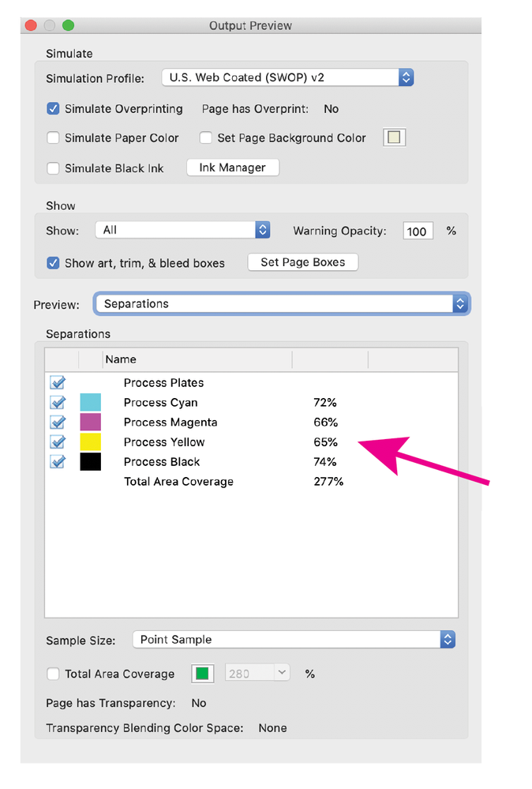Open the page background color swatch
The height and width of the screenshot is (789, 532).
pyautogui.click(x=394, y=137)
